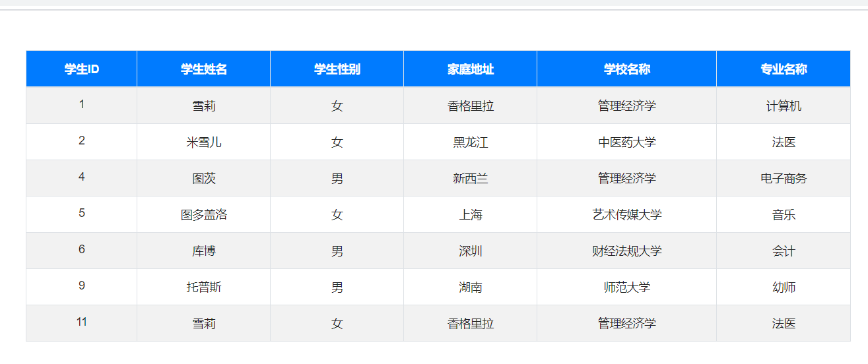
Task: Select the 湖南 address cell
Action: coord(471,287)
